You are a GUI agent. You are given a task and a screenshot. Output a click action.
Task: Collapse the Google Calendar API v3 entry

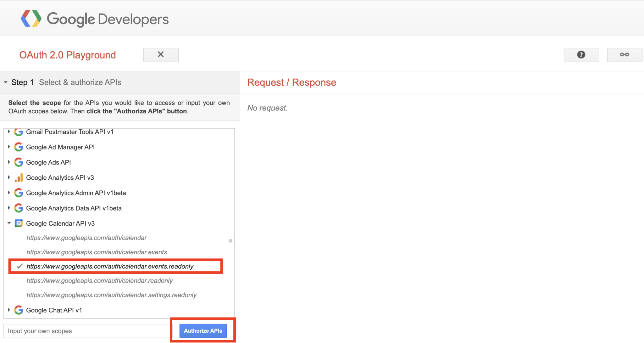point(9,223)
